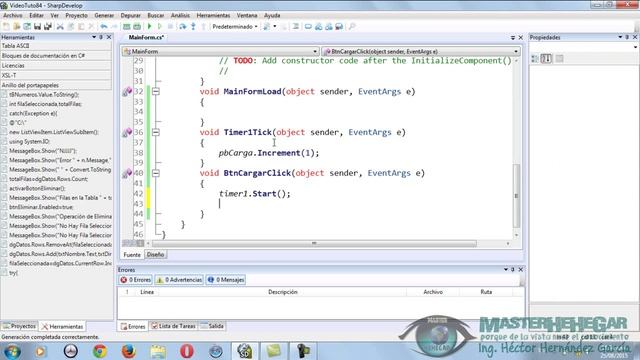The image size is (640, 360).
Task: Open the MainForm class dropdown
Action: point(220,51)
